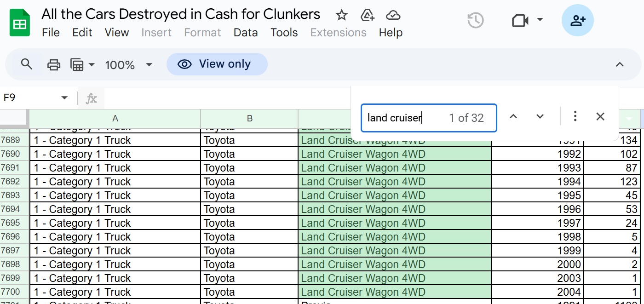The image size is (644, 304).
Task: Go to next search result
Action: (x=540, y=117)
